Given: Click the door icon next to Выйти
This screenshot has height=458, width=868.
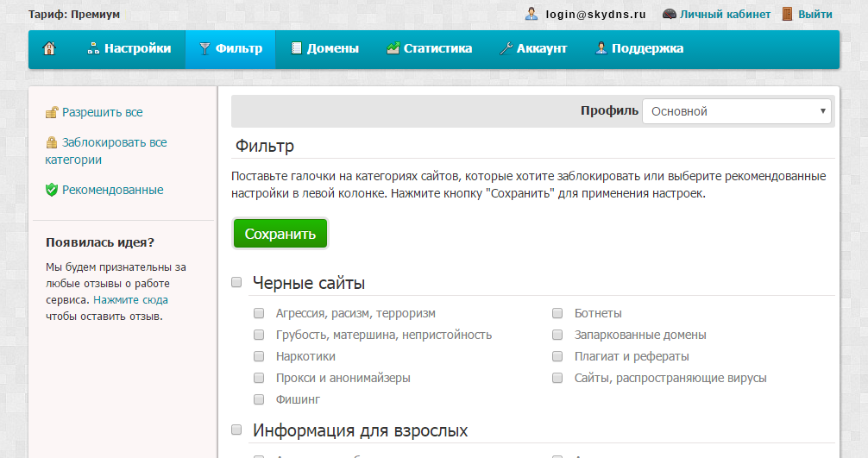Looking at the screenshot, I should [787, 14].
